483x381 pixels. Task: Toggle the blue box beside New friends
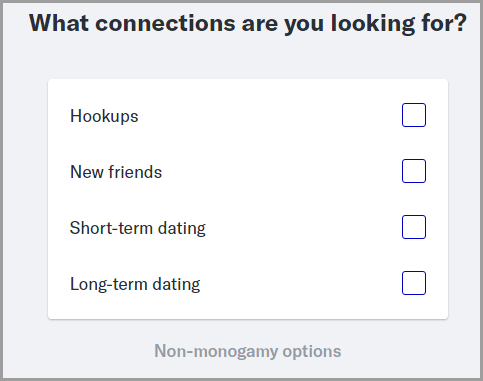pos(414,171)
